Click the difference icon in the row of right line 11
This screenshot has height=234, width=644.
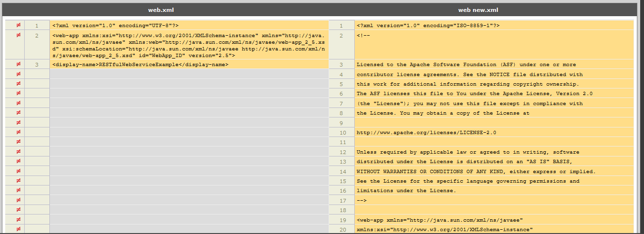(19, 142)
